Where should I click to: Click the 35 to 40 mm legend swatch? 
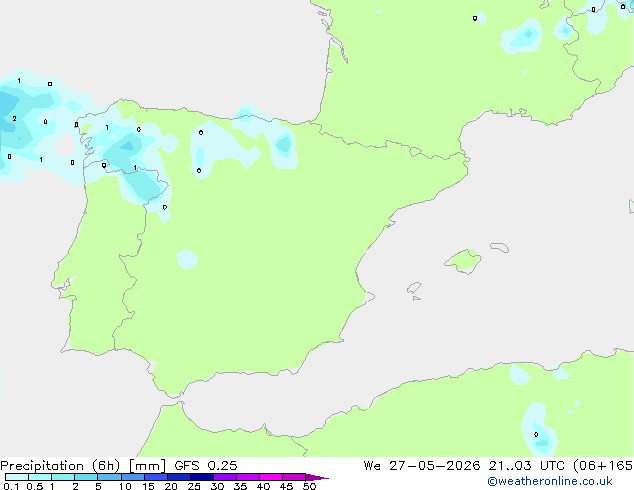(x=248, y=477)
